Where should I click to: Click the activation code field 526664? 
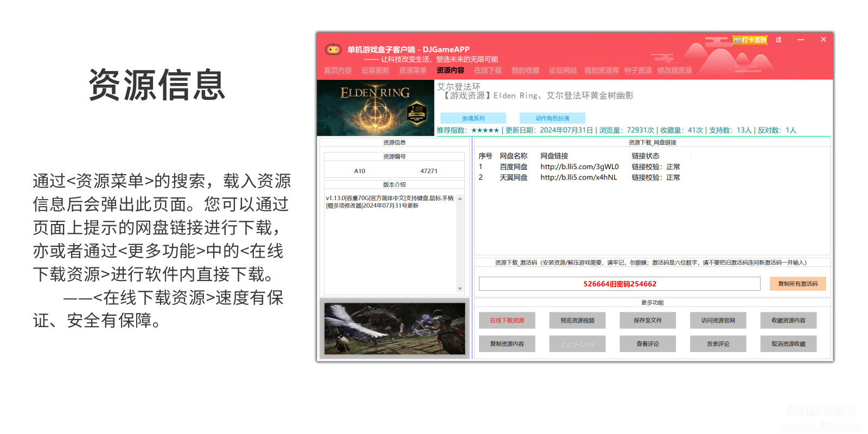click(x=620, y=284)
